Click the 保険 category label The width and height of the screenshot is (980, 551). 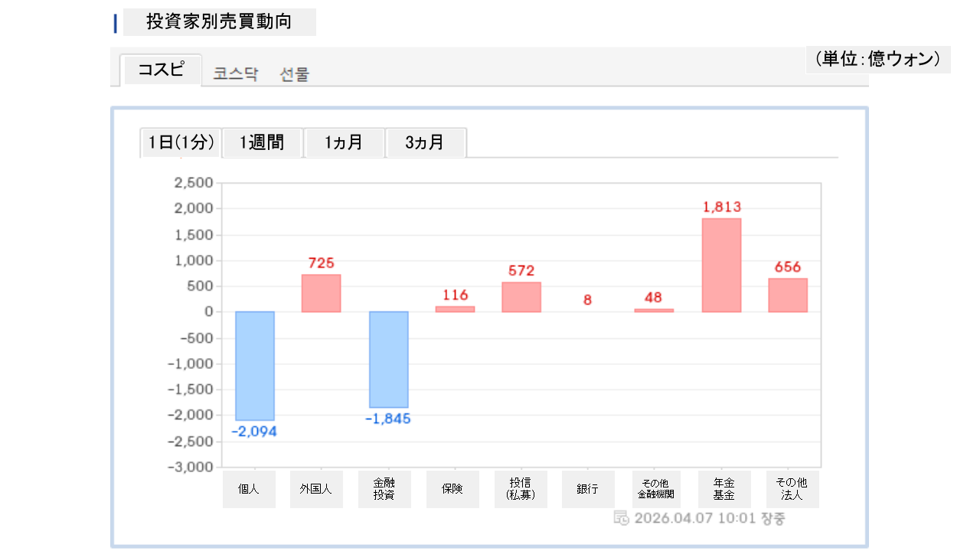(452, 489)
